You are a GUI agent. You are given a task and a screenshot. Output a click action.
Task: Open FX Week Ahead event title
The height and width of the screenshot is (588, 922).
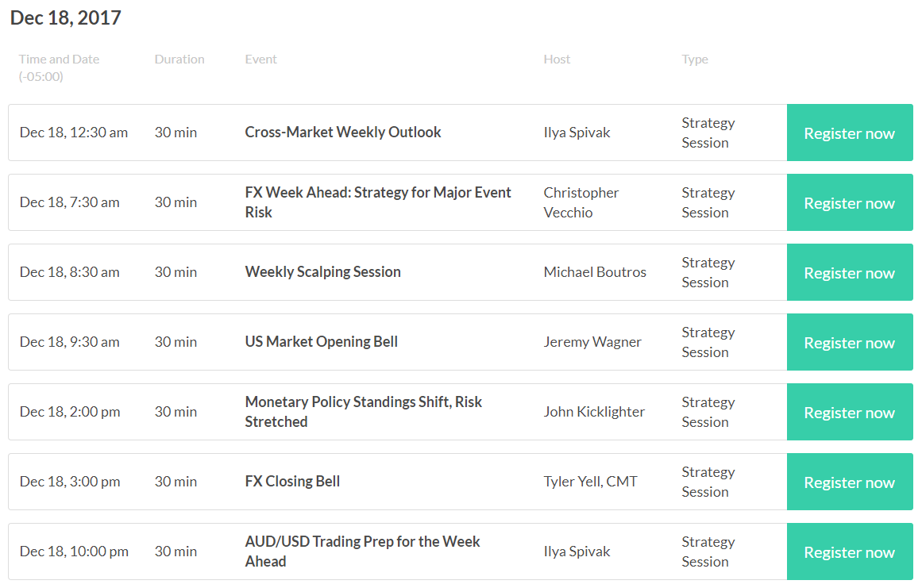377,202
